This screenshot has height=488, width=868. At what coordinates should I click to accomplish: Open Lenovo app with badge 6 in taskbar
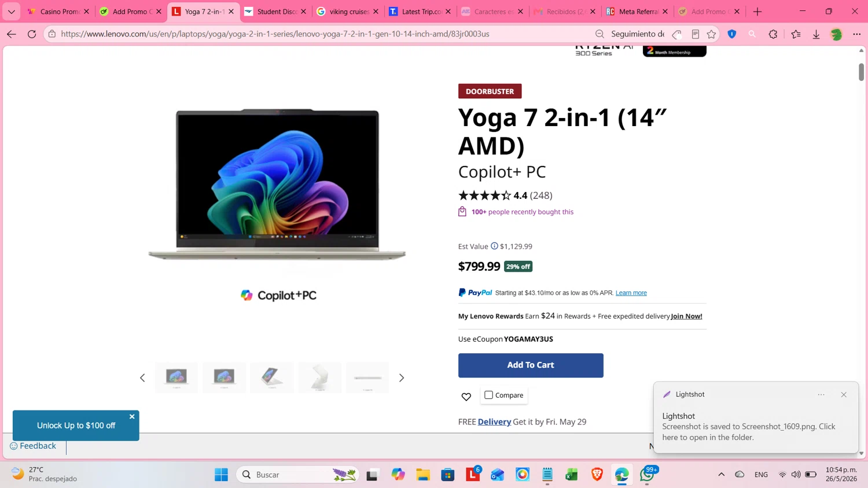(473, 475)
